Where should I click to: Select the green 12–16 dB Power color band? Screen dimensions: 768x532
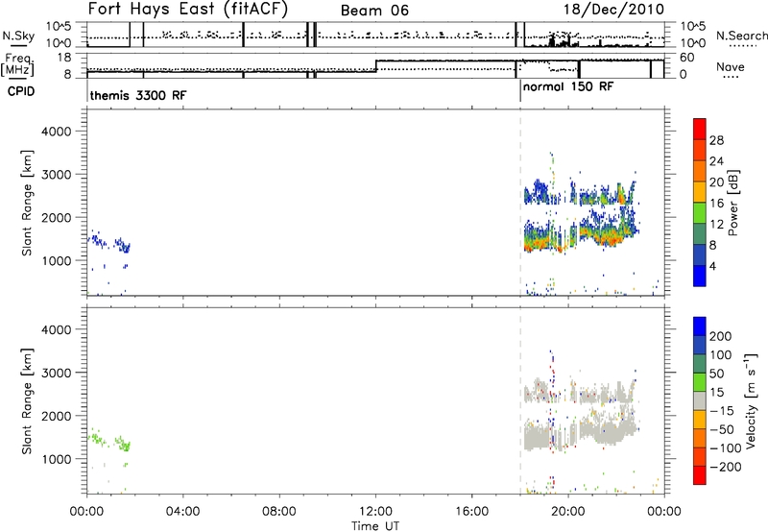coord(700,212)
